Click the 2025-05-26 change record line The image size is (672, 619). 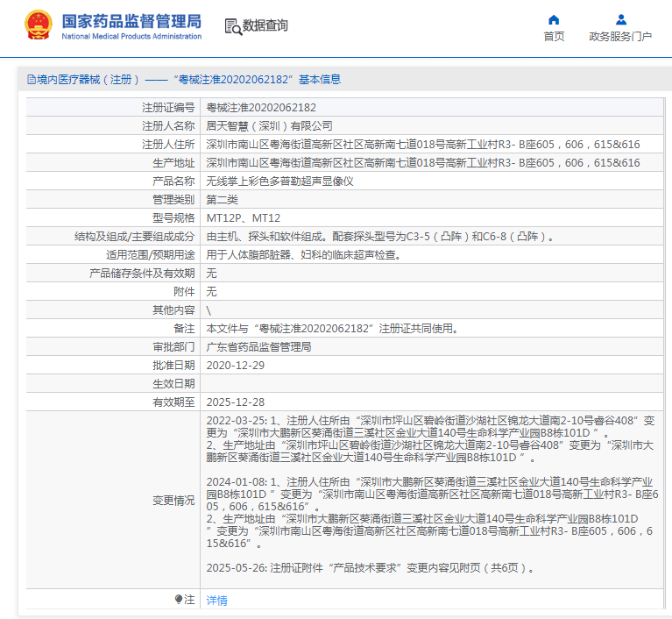371,568
